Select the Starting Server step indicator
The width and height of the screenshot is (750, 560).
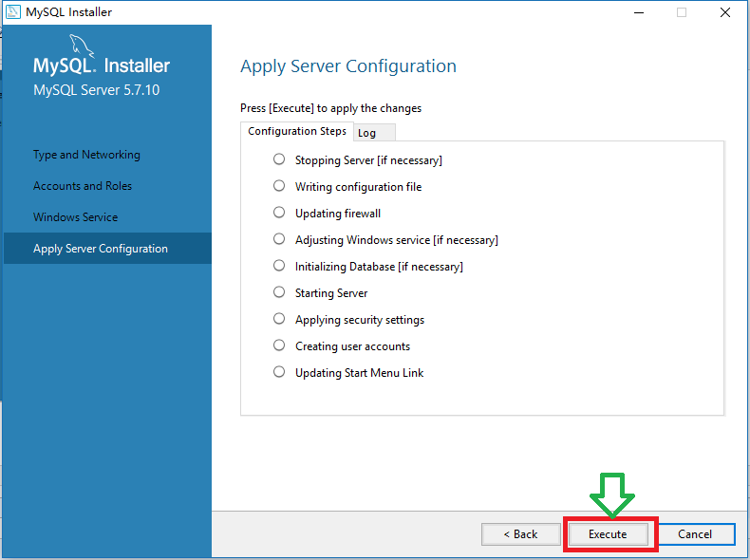279,291
